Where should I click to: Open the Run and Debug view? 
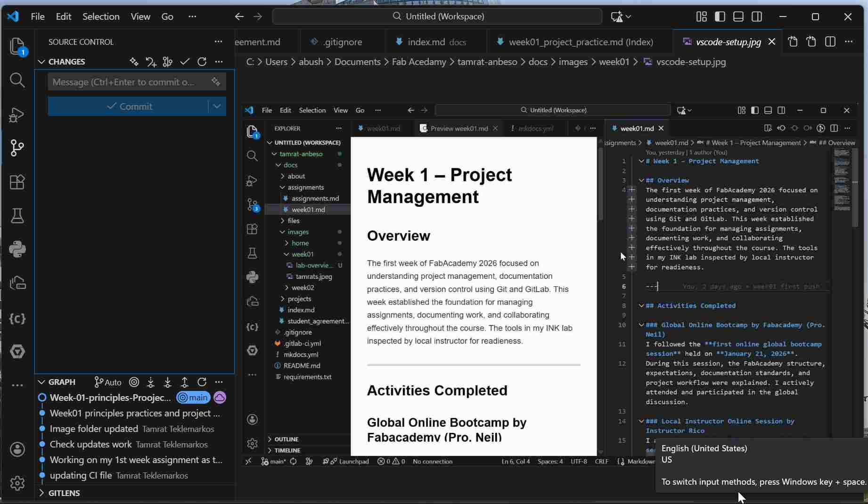(17, 114)
